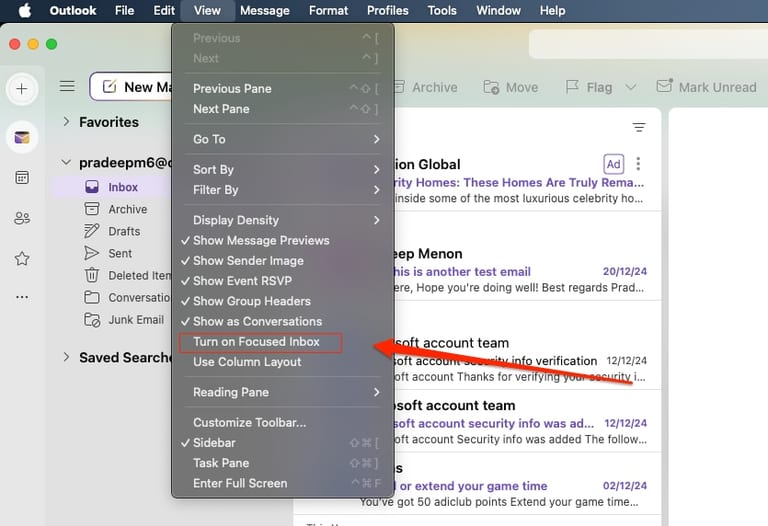Open security info was added email
768x526 pixels.
tap(526, 422)
